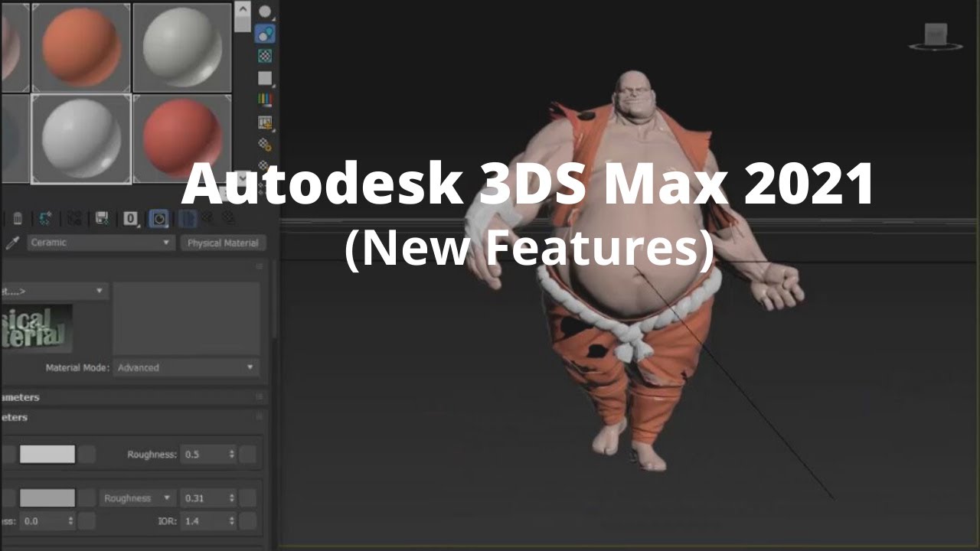Open the presets dropdown above the logo
The width and height of the screenshot is (980, 551).
[55, 291]
